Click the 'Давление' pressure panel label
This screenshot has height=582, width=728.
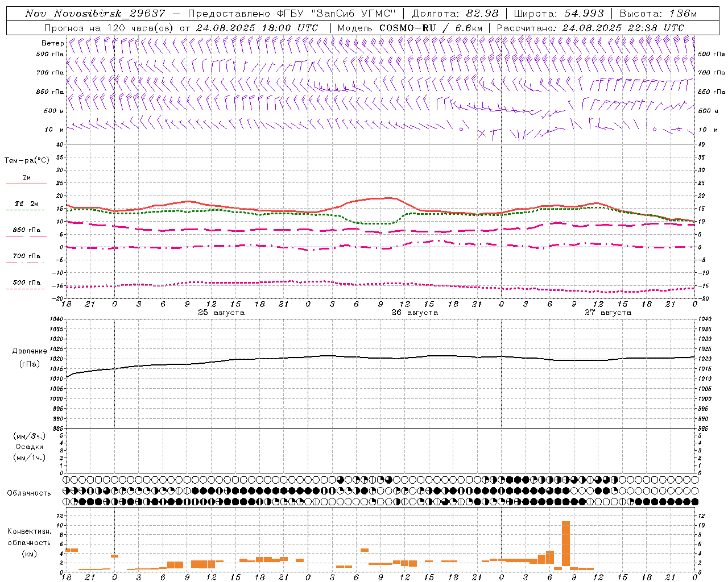tap(30, 351)
